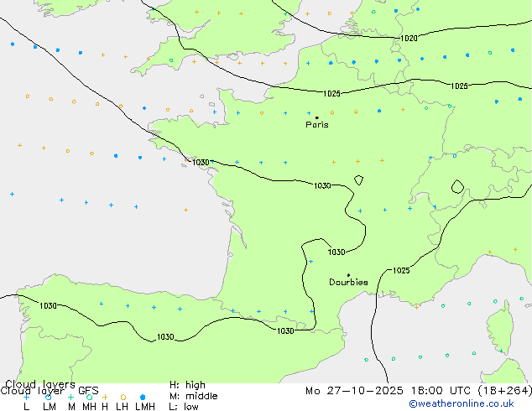The image size is (532, 411).
Task: Click the 'Mo 27-10-2025 18:00 UTC' timestamp
Action: (x=389, y=391)
